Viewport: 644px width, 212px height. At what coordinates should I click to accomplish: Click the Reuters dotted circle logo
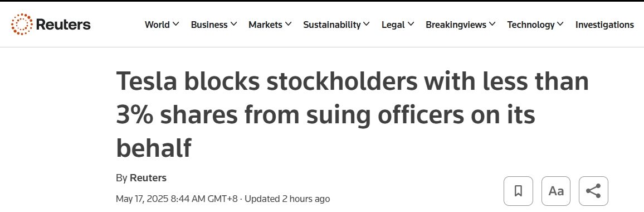[22, 25]
